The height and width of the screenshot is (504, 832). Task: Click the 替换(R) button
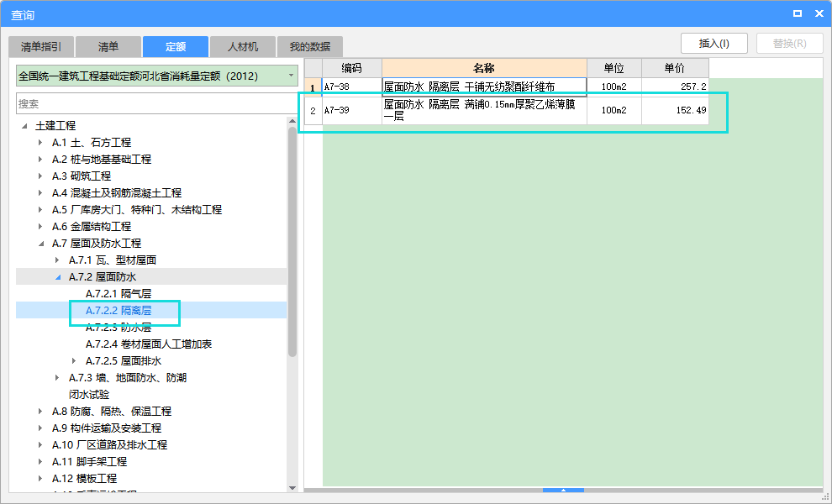tap(789, 44)
